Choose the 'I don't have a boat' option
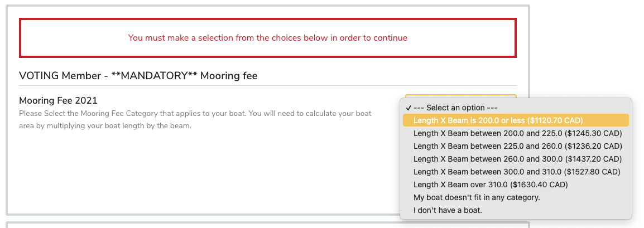644x228 pixels. (448, 210)
